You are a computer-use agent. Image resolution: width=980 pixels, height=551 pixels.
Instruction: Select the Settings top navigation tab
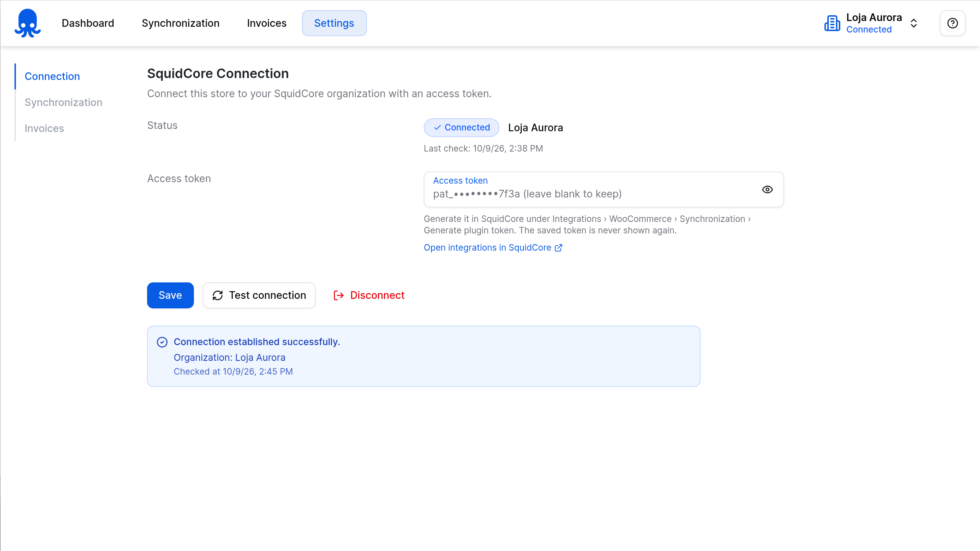[x=334, y=23]
